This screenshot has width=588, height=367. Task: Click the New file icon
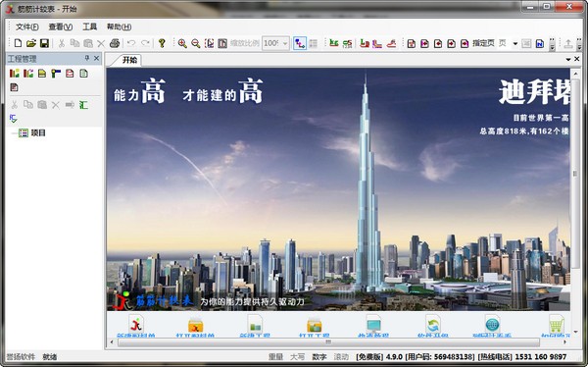(x=18, y=43)
